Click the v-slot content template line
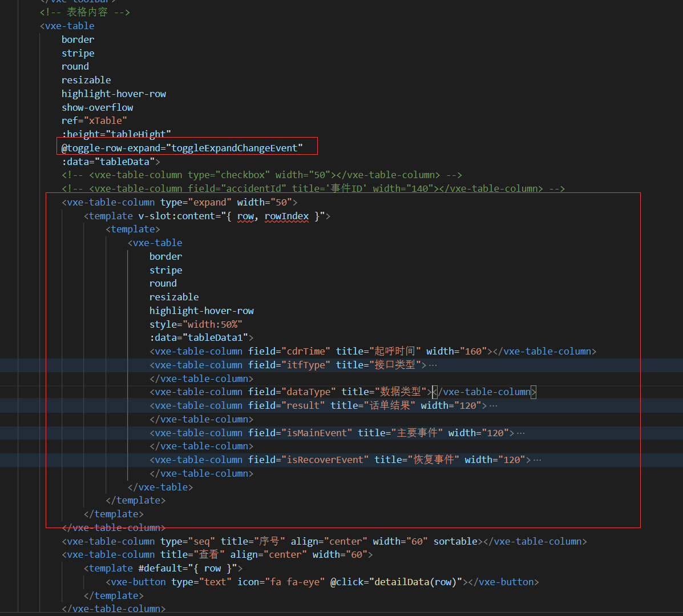Image resolution: width=683 pixels, height=616 pixels. click(205, 215)
